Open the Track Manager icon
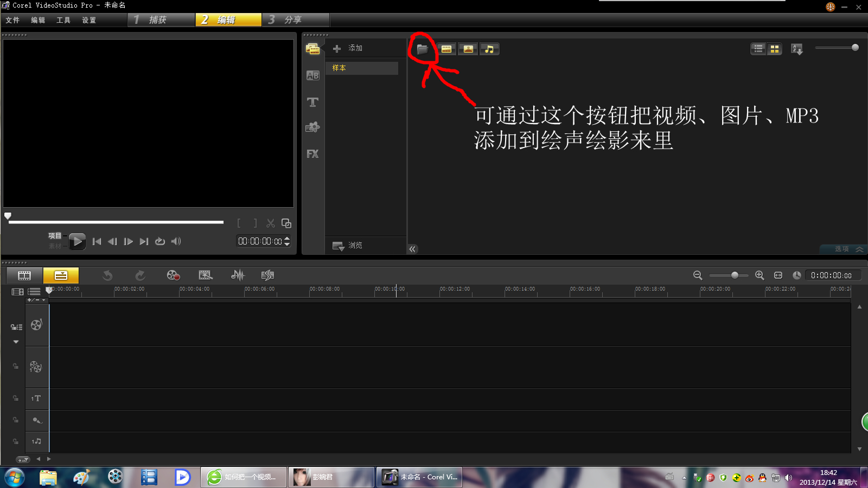868x488 pixels. click(x=34, y=292)
